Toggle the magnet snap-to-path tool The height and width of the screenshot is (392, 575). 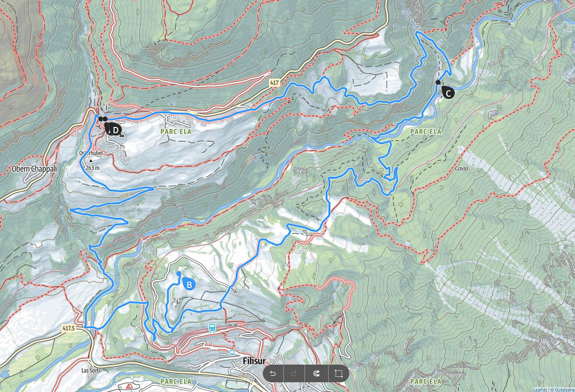[x=316, y=373]
